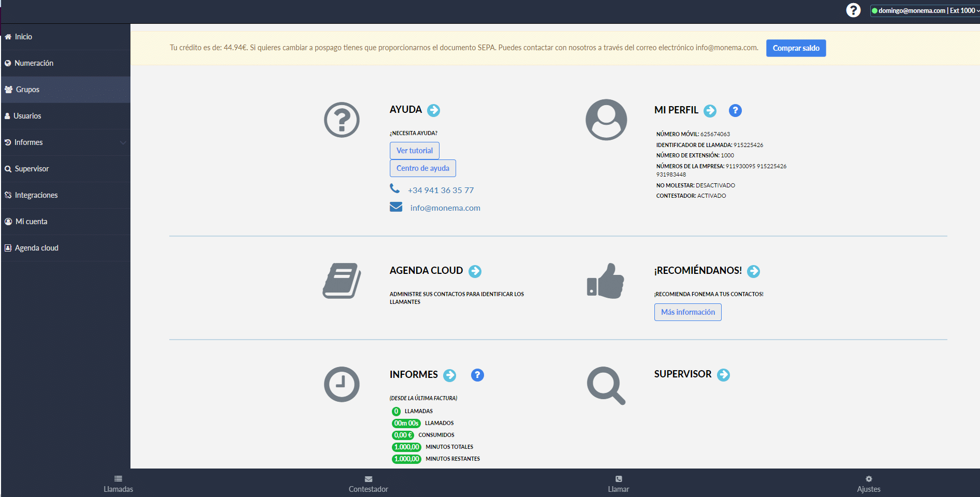This screenshot has height=497, width=980.
Task: Click the blue help icon beside INFORMES
Action: (x=477, y=375)
